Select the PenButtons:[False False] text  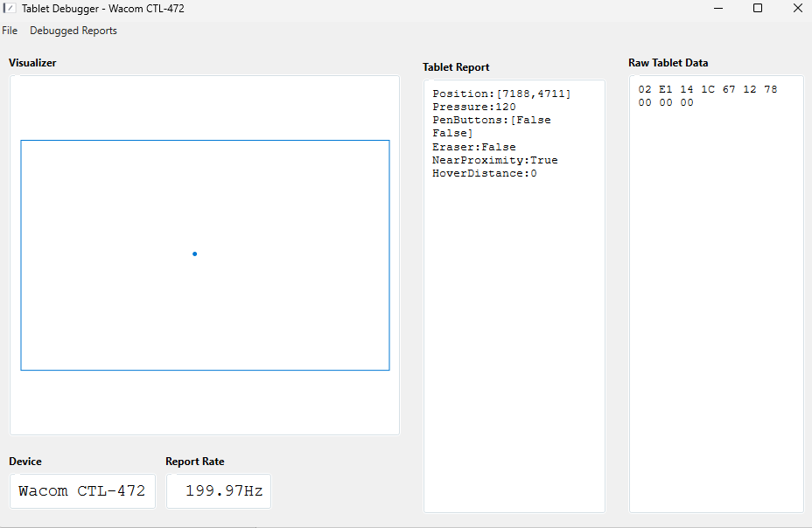(x=492, y=126)
